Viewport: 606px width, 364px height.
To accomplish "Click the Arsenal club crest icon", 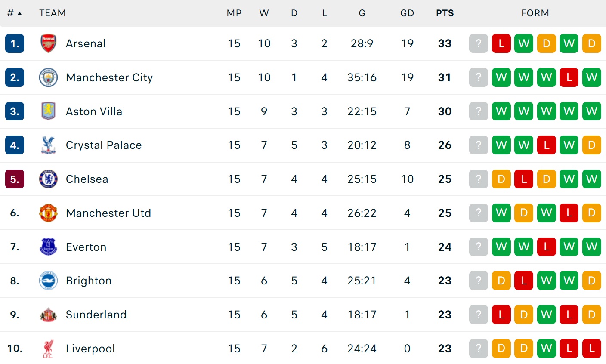I will [48, 43].
